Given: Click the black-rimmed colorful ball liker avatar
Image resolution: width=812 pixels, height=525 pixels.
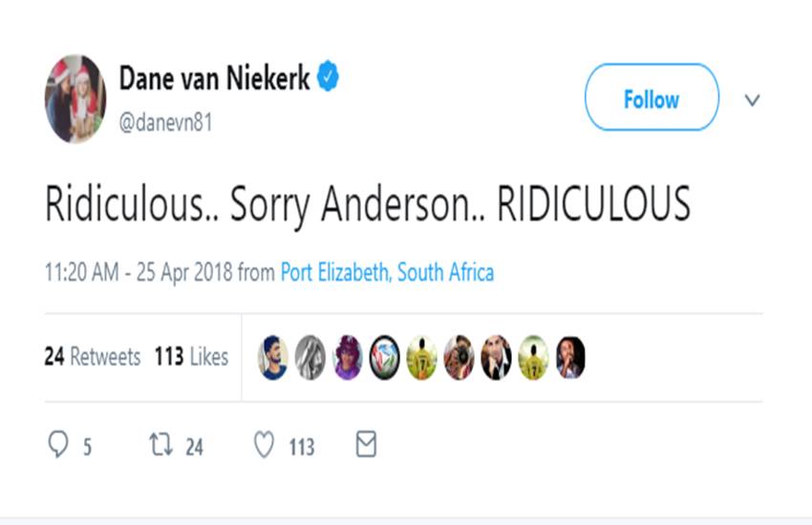Looking at the screenshot, I should coord(384,358).
